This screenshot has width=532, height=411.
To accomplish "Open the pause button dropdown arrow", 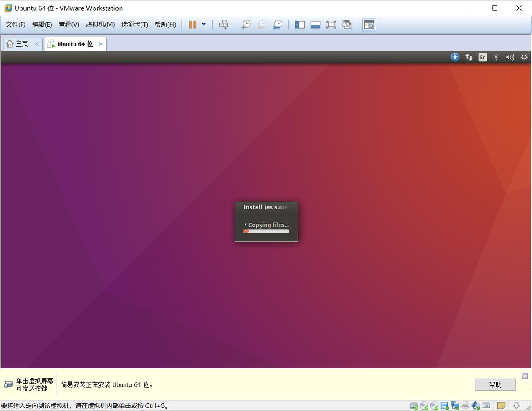I will tap(203, 24).
